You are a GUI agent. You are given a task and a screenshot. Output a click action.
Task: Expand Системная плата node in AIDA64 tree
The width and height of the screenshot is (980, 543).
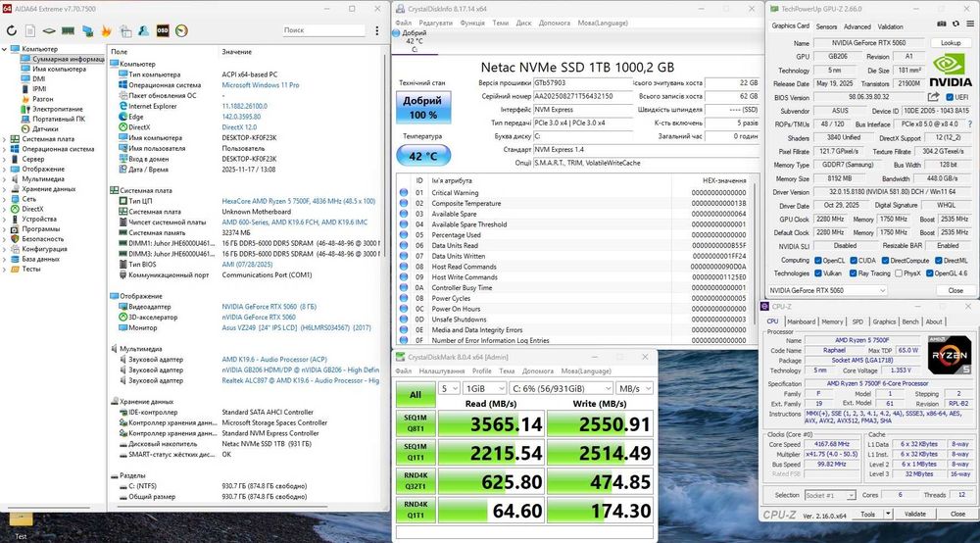pyautogui.click(x=4, y=139)
